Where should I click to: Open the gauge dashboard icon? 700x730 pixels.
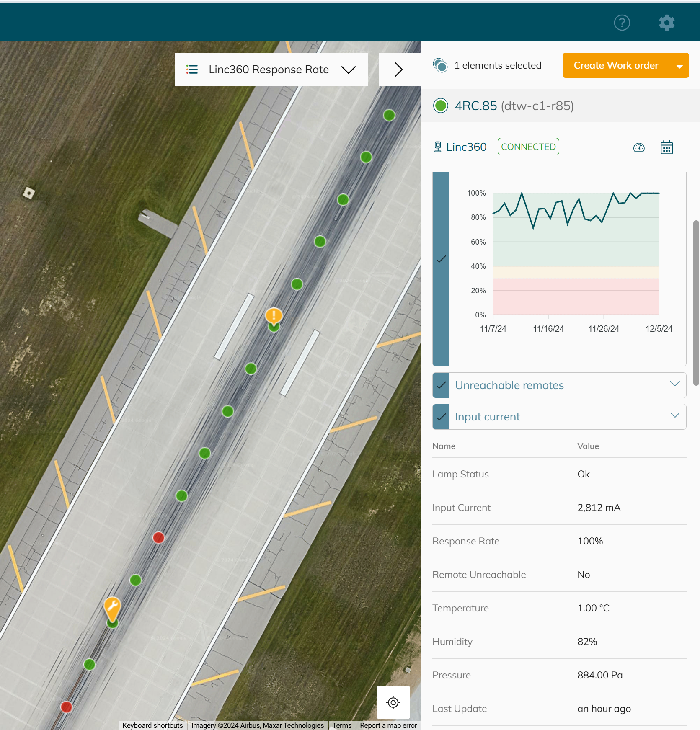(639, 147)
